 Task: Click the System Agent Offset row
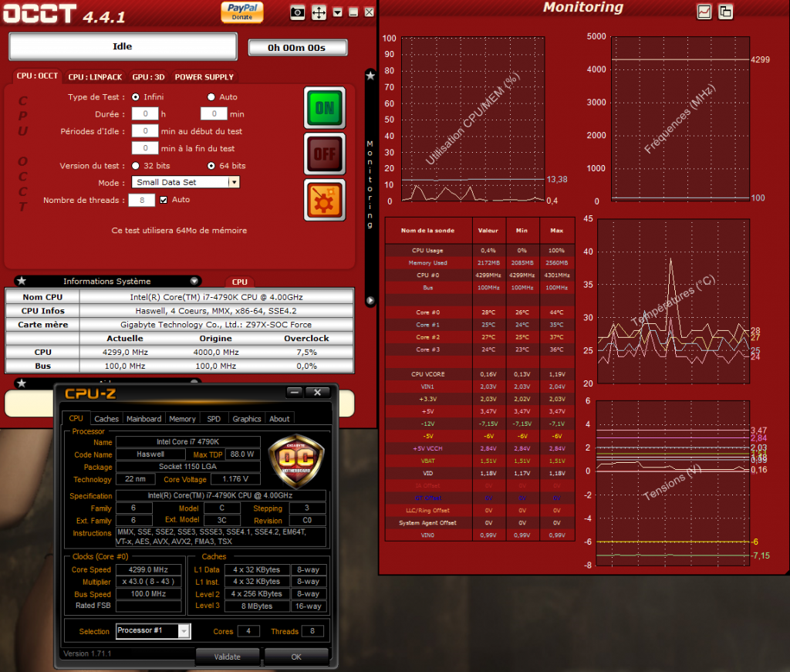click(480, 523)
